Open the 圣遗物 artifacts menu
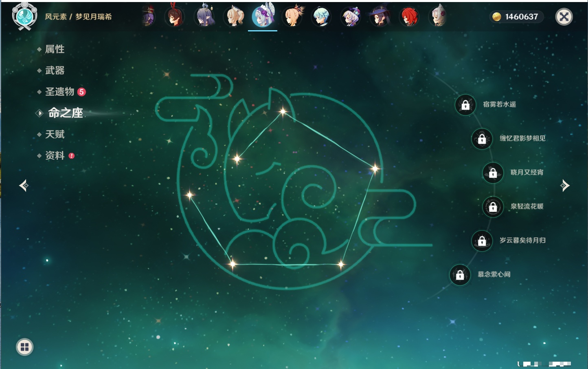The height and width of the screenshot is (369, 588). pyautogui.click(x=60, y=92)
